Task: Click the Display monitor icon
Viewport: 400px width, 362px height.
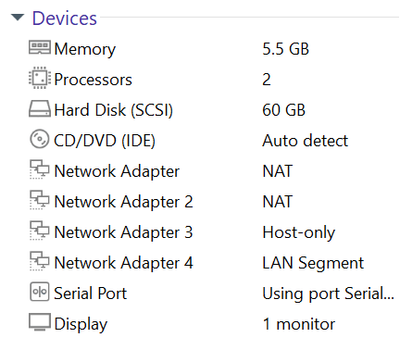Action: point(40,322)
